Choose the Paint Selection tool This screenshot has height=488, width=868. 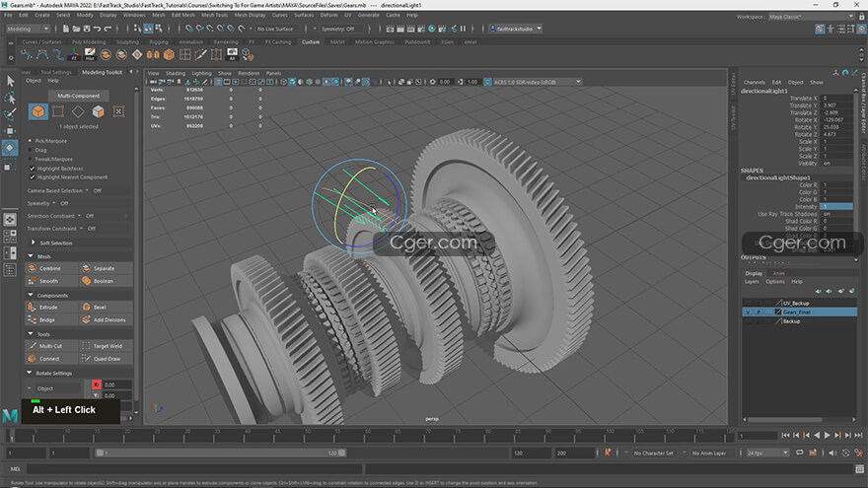pos(10,114)
